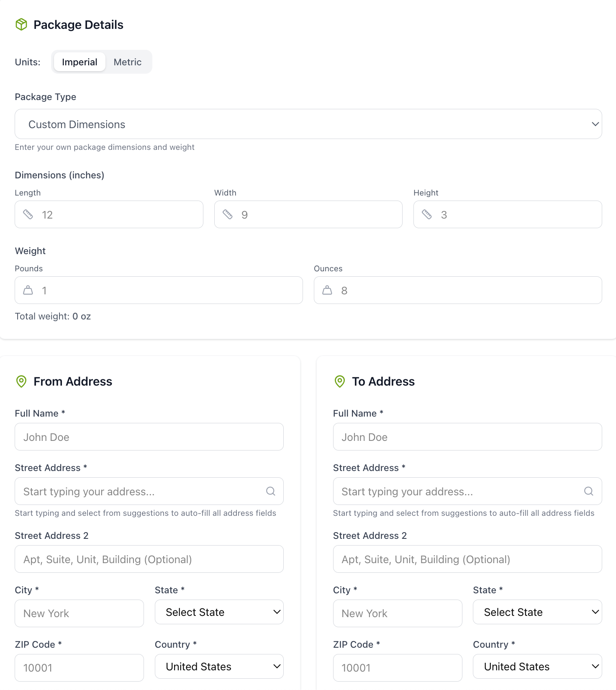Expand the To Address Country dropdown
Image resolution: width=616 pixels, height=690 pixels.
click(x=537, y=667)
